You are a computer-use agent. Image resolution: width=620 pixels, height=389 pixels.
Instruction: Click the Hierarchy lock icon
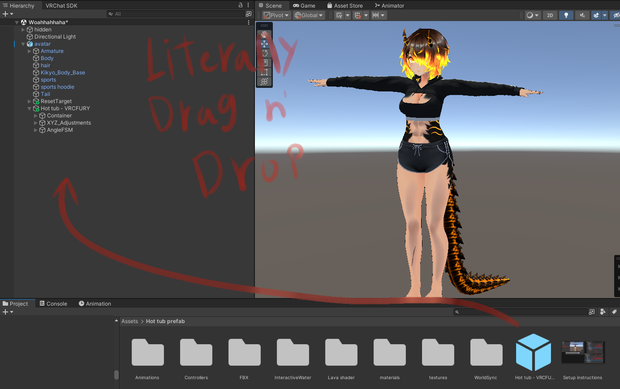point(240,5)
